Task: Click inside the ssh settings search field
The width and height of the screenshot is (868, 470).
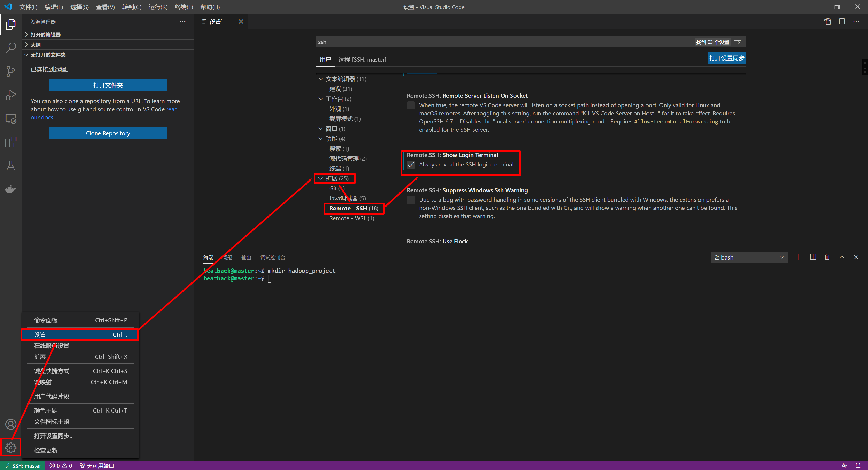Action: click(404, 41)
